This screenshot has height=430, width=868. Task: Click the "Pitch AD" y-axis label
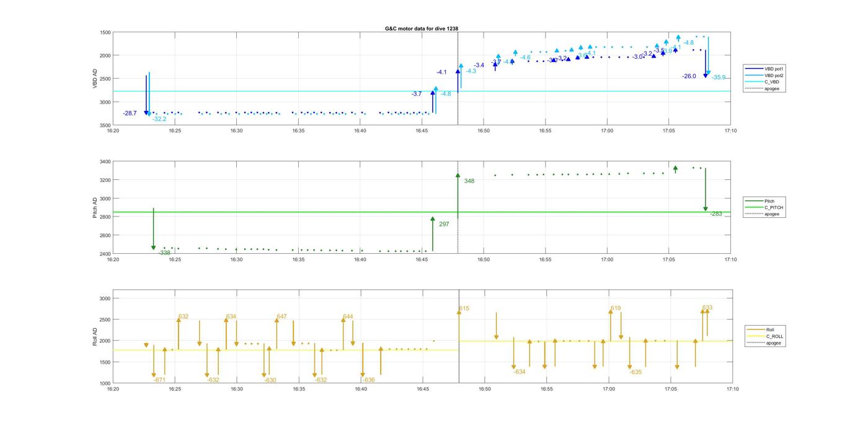[x=95, y=208]
